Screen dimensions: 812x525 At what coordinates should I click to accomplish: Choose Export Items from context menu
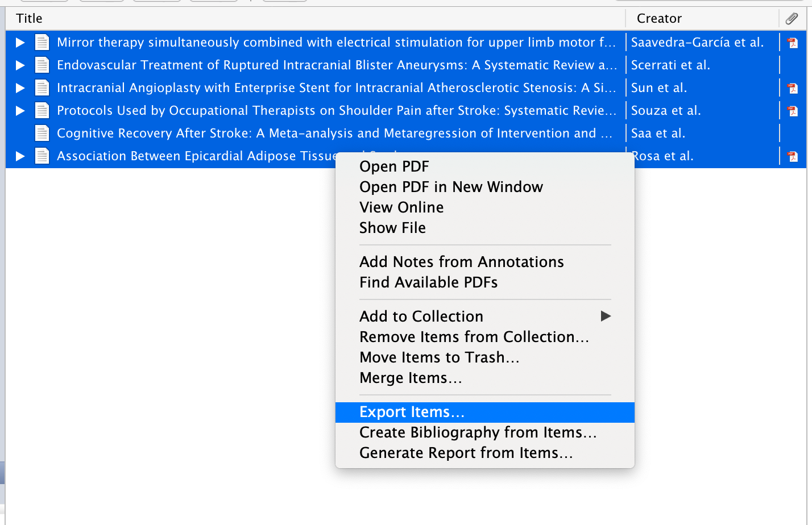point(412,412)
